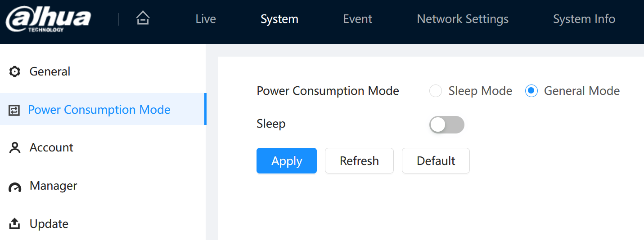The image size is (644, 240).
Task: Enable the Sleep toggle switch
Action: click(446, 124)
